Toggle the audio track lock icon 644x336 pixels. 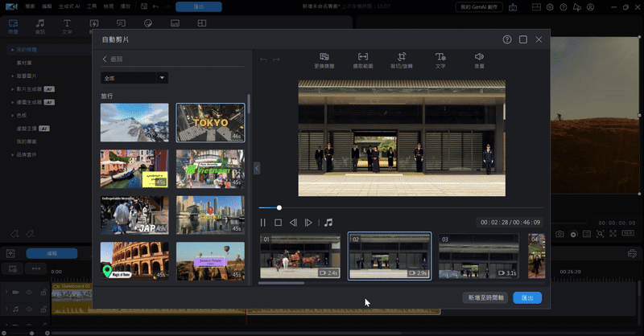coord(42,308)
